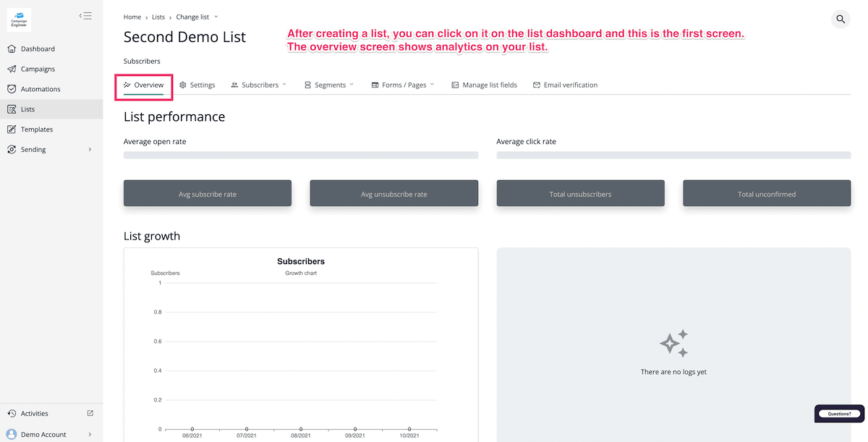868x442 pixels.
Task: Open Automations via the sidebar icon
Action: [12, 89]
